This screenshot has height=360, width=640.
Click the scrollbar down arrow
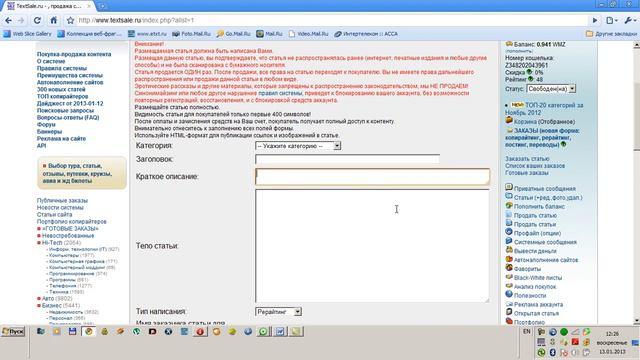[x=636, y=321]
